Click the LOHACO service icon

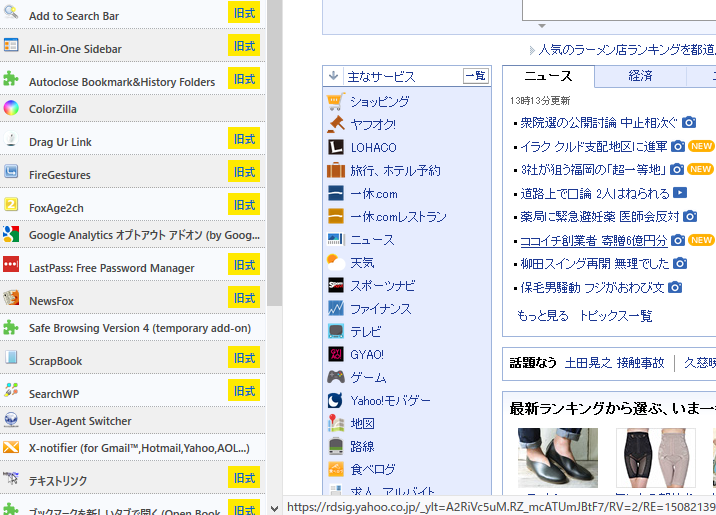(x=336, y=147)
